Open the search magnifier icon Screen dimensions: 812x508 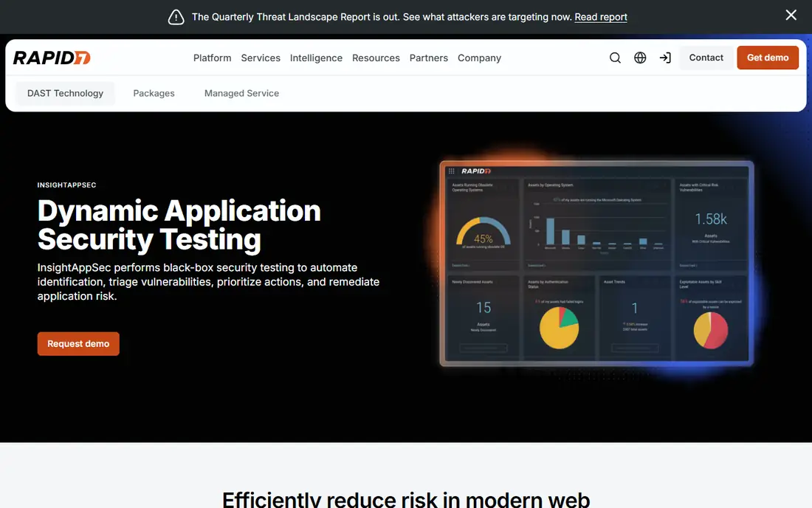tap(615, 58)
